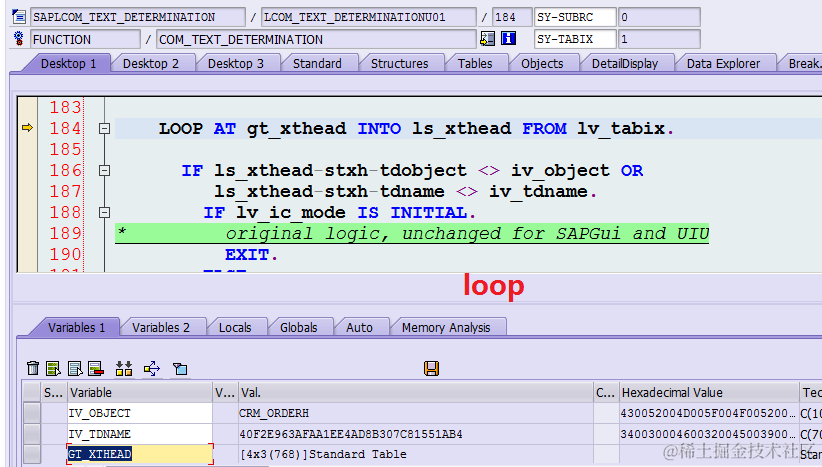Viewport: 822px width, 467px height.
Task: Click the CRM_ORDERH value cell
Action: 415,413
